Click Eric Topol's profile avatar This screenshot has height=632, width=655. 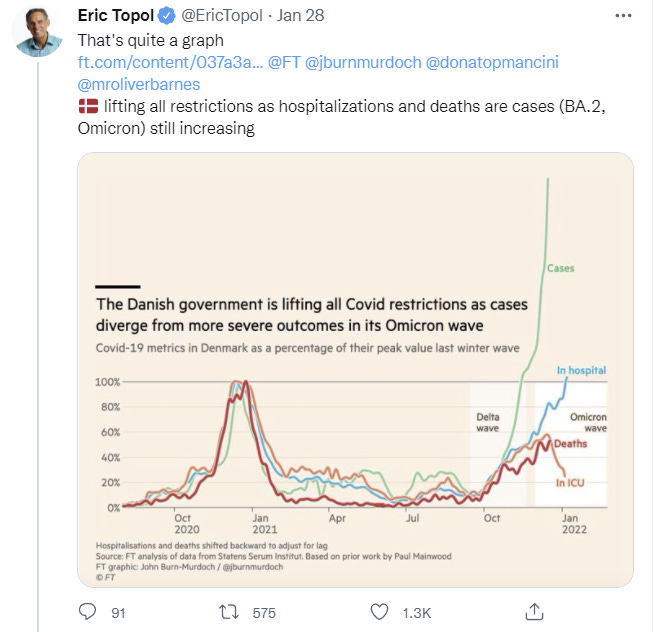click(x=38, y=31)
